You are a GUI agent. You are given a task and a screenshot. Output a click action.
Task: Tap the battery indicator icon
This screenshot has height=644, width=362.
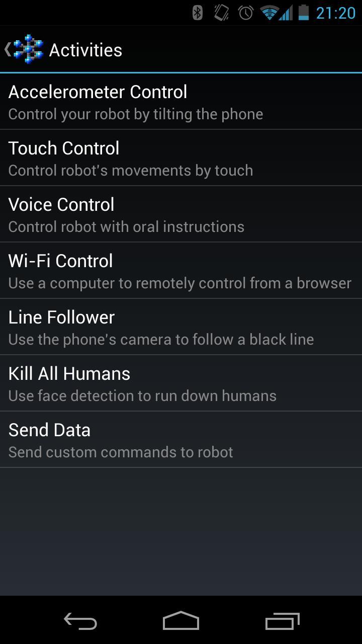[x=303, y=13]
